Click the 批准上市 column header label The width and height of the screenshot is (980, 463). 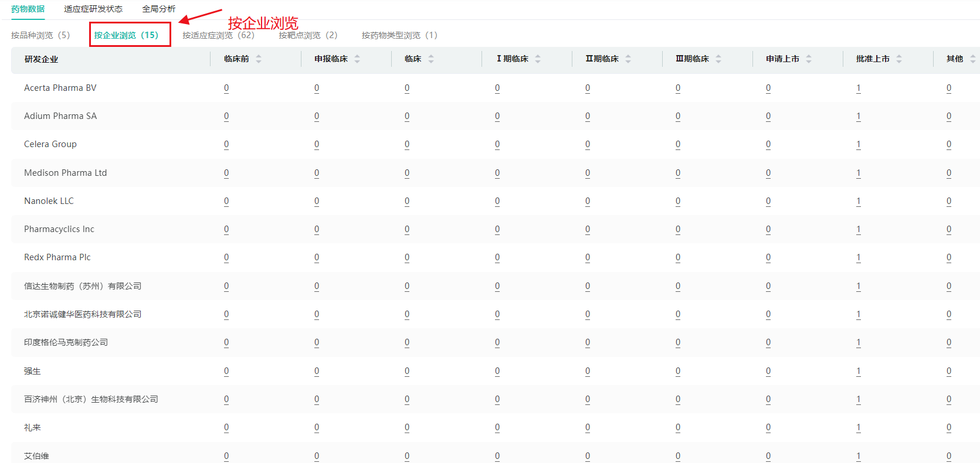click(873, 59)
